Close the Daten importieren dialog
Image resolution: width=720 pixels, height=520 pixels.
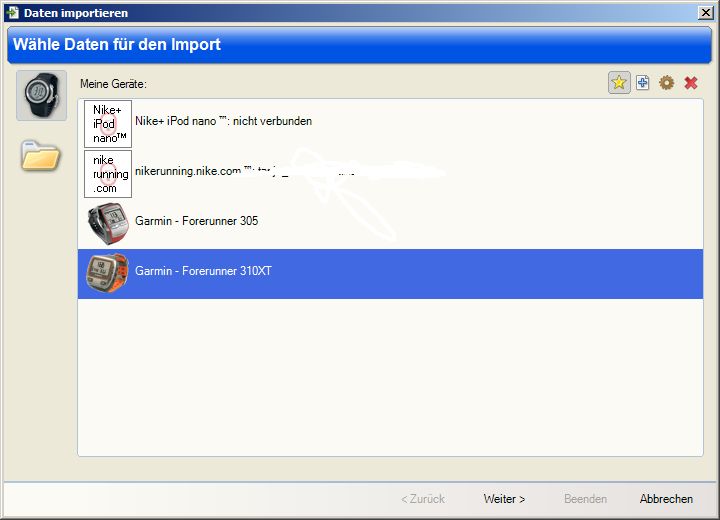705,13
